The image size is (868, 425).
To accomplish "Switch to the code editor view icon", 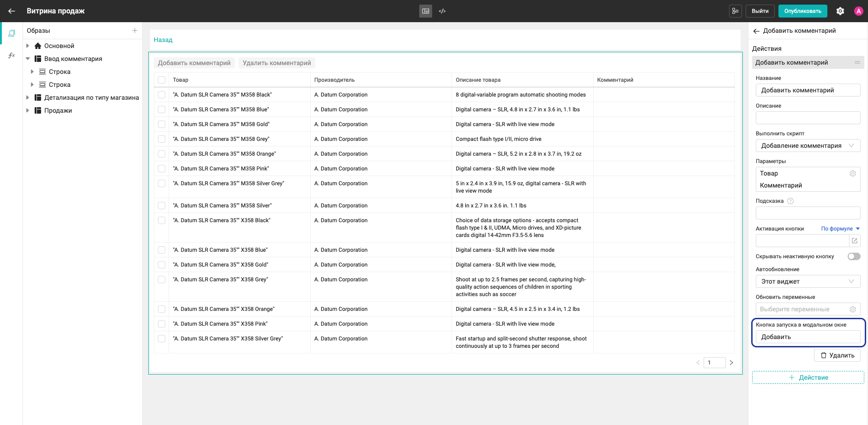I will coord(442,11).
